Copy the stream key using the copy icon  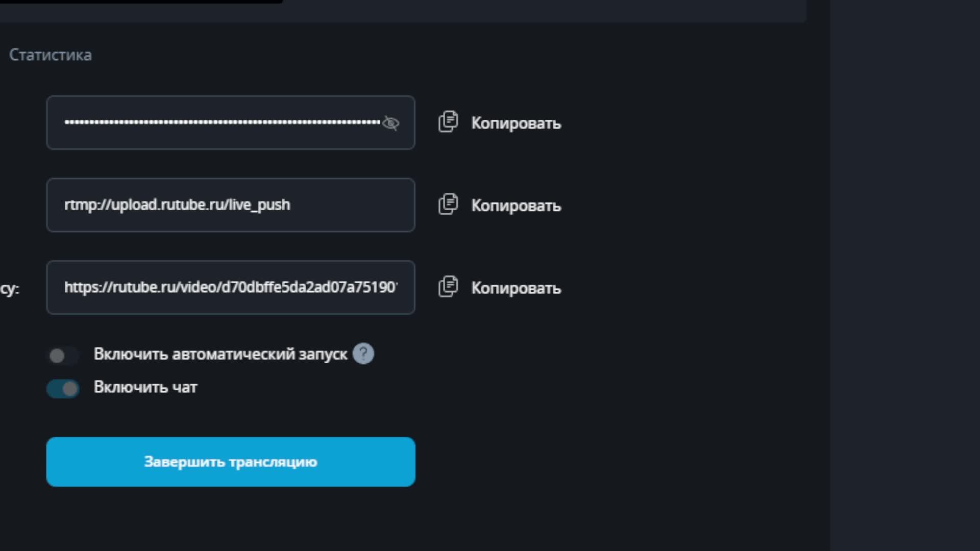[x=448, y=122]
